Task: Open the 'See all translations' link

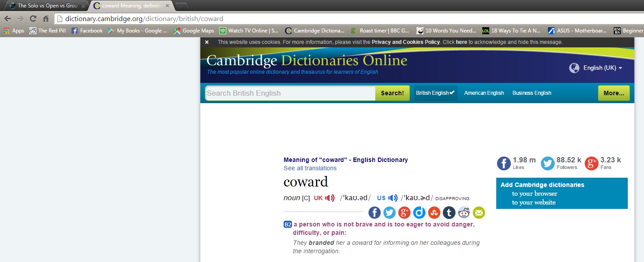Action: click(x=310, y=168)
